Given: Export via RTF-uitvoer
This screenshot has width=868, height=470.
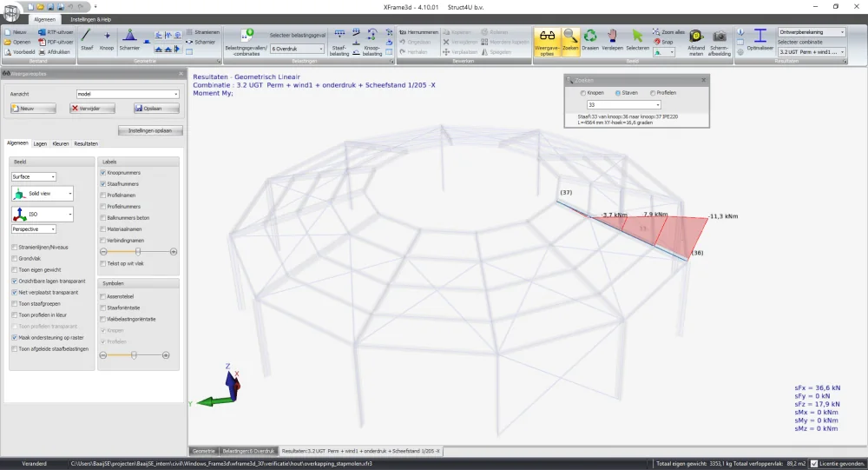Looking at the screenshot, I should 56,32.
